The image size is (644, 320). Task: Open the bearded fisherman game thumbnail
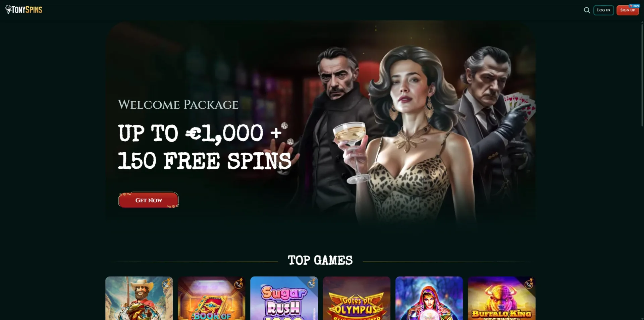click(x=139, y=298)
